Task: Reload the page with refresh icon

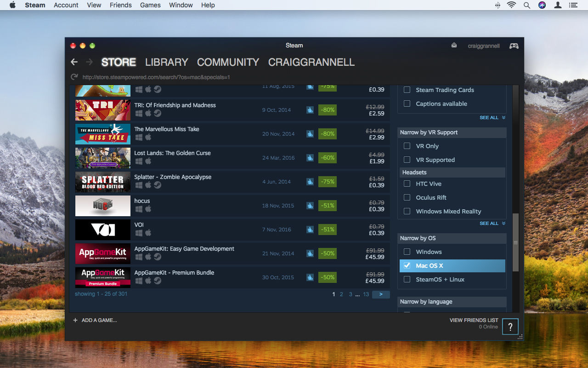Action: tap(73, 77)
